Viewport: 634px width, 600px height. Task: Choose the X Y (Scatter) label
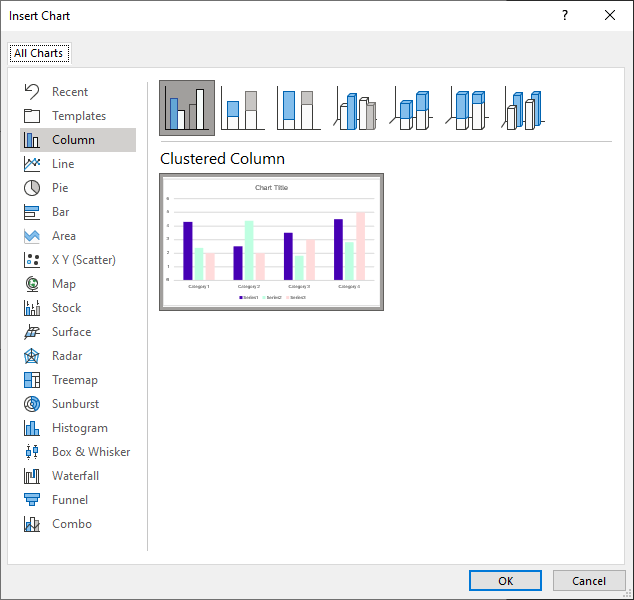(84, 260)
